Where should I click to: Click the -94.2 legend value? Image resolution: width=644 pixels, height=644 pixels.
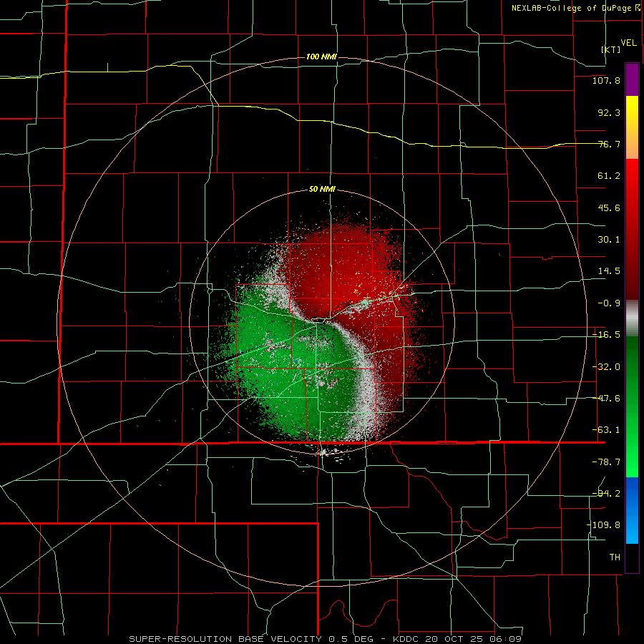click(x=606, y=494)
